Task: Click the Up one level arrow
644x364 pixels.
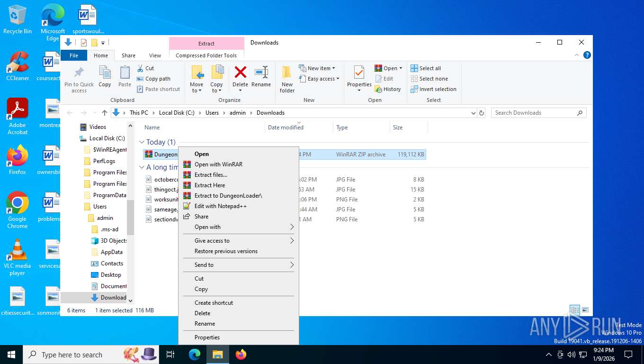Action: coord(105,113)
